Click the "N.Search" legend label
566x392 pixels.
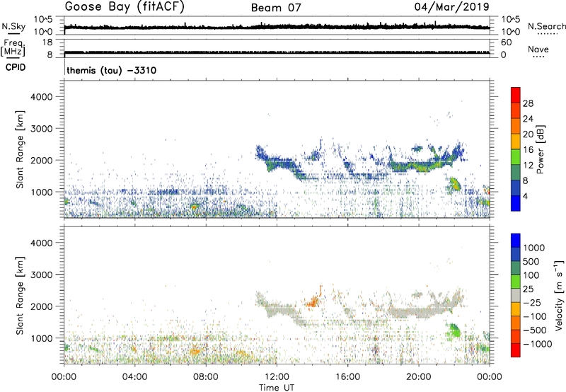click(547, 26)
